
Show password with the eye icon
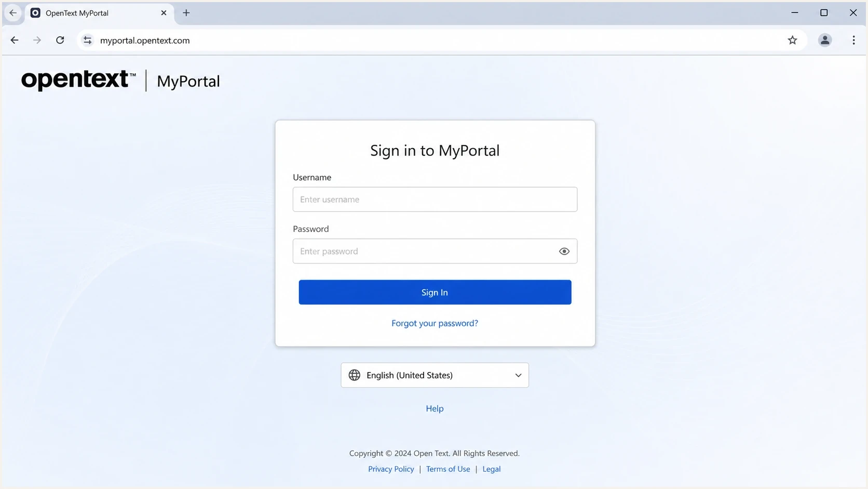pos(564,252)
